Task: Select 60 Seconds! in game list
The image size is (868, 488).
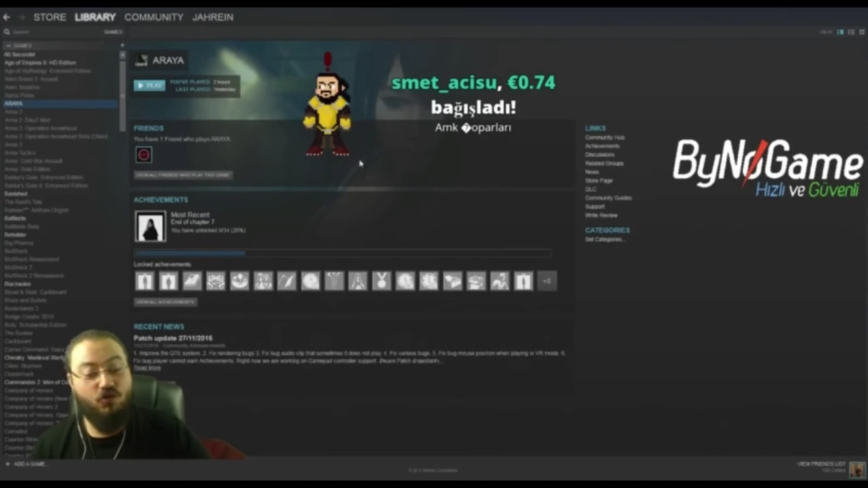Action: [x=20, y=54]
